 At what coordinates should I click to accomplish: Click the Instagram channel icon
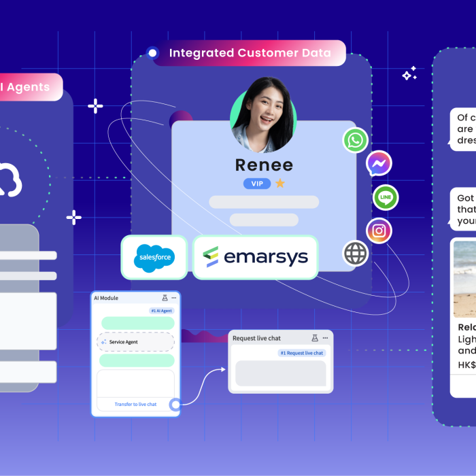pos(379,231)
